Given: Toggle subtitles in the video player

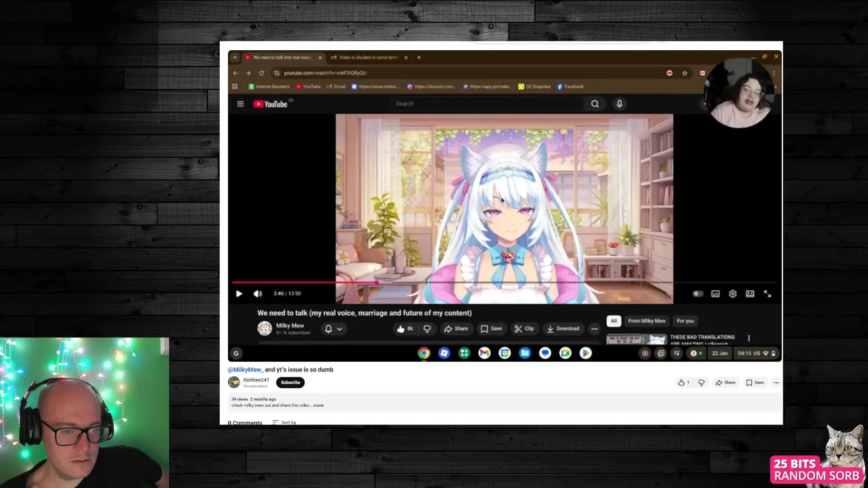Looking at the screenshot, I should (715, 293).
